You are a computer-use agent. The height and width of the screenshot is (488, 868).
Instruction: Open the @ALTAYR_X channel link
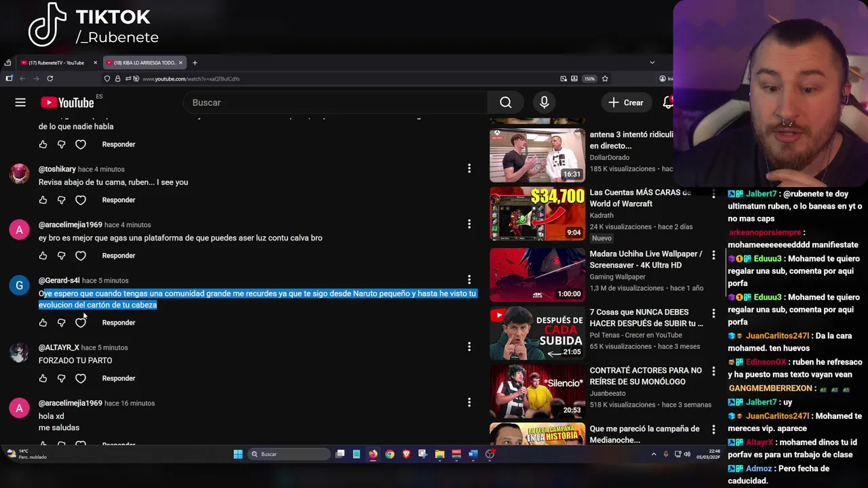[58, 347]
